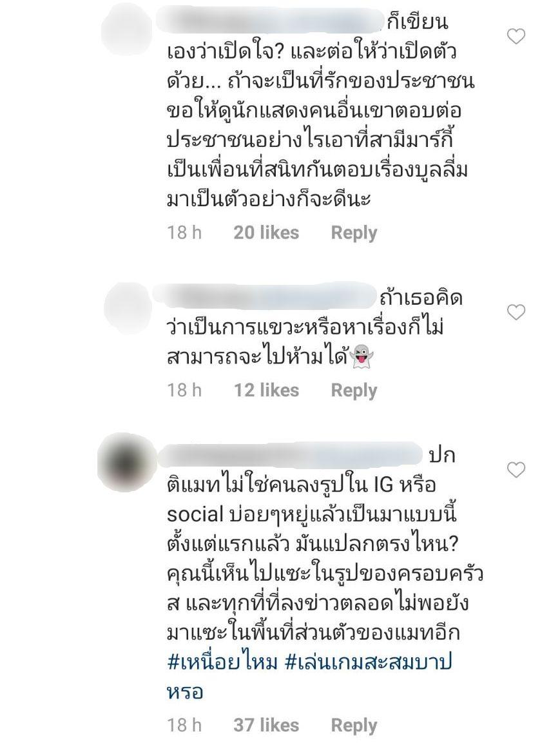Open the #เล่นเกมสะสมบาปหรอ hashtag
This screenshot has height=754, width=560.
309,677
